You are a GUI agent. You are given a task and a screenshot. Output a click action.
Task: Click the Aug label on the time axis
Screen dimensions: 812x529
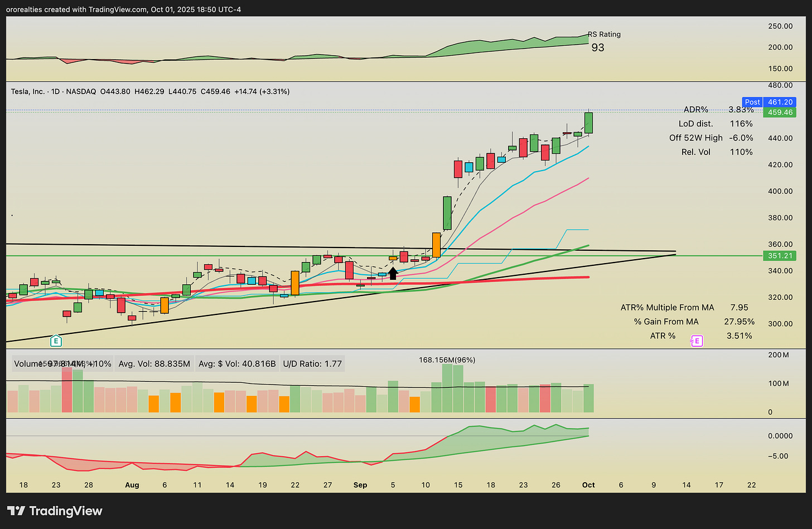[132, 485]
